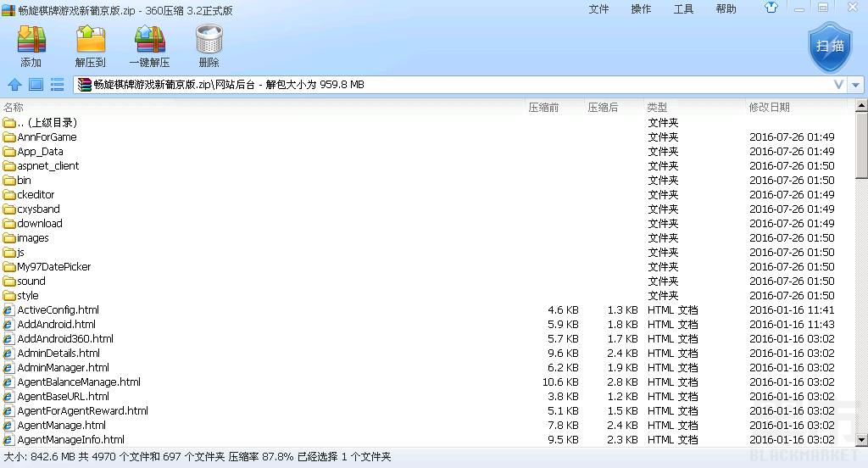Click the ckeditor folder icon
Viewport: 868px width, 468px height.
[8, 194]
